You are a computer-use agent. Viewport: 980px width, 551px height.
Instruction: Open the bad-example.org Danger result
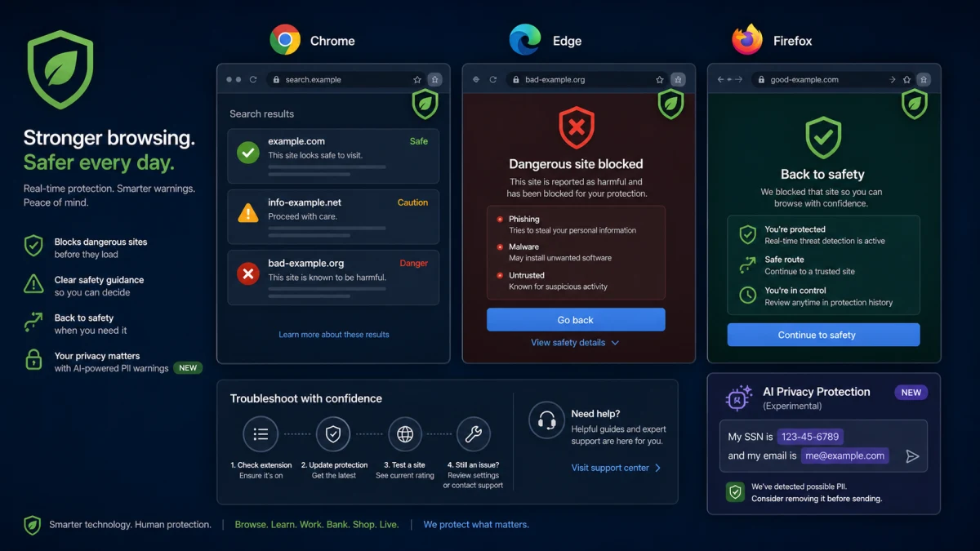coord(333,278)
